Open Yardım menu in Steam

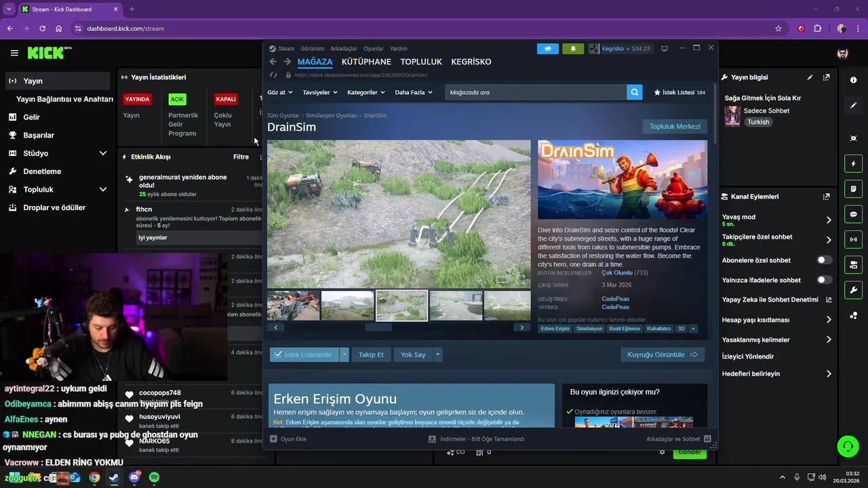pyautogui.click(x=399, y=49)
